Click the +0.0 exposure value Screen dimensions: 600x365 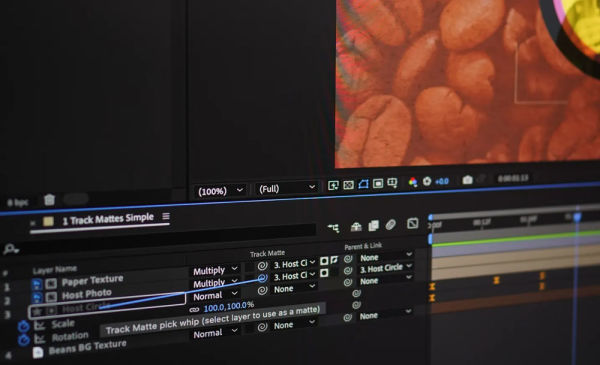tap(442, 181)
